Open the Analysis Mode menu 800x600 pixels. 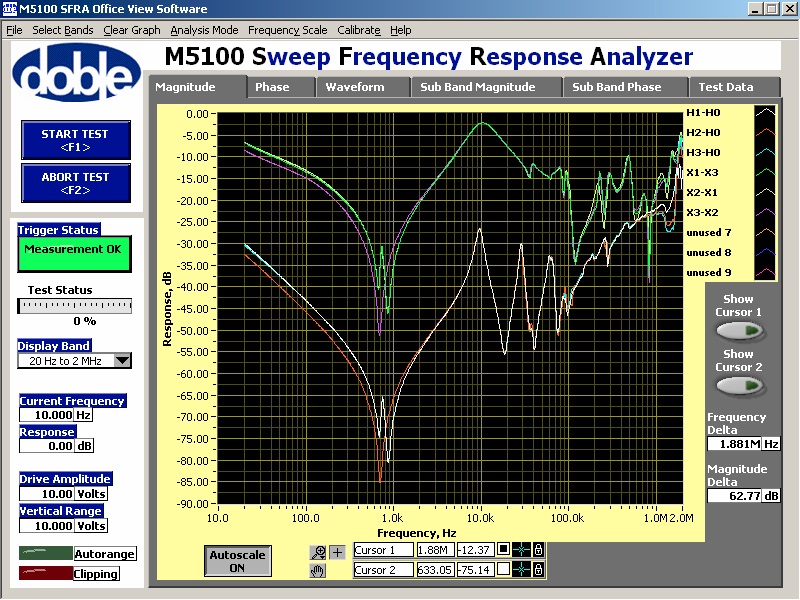coord(204,30)
